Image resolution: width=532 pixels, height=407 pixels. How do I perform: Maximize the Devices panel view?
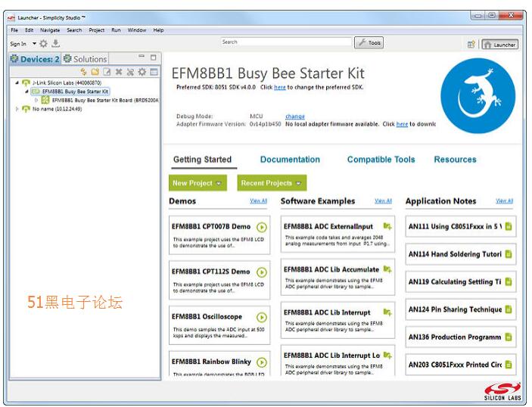[x=154, y=57]
